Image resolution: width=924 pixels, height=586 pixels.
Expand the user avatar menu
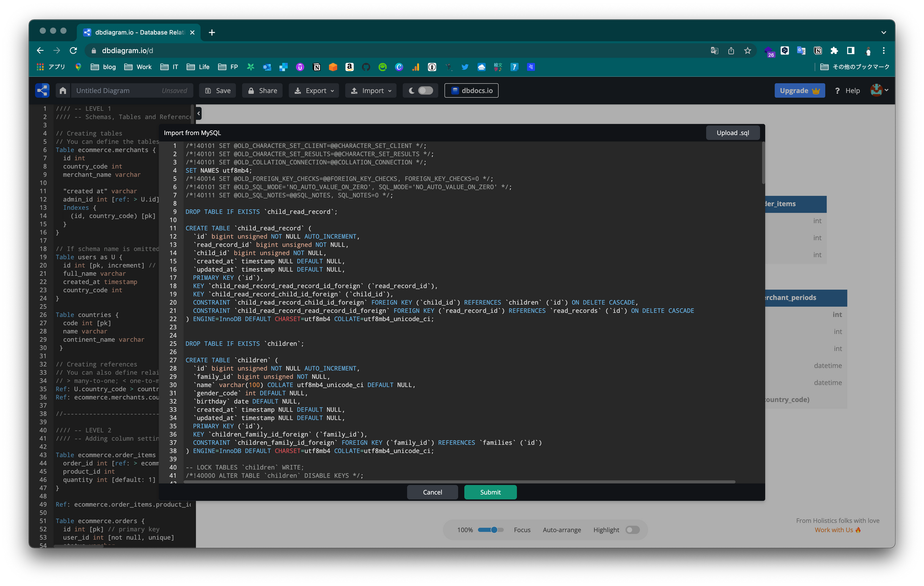click(x=879, y=91)
